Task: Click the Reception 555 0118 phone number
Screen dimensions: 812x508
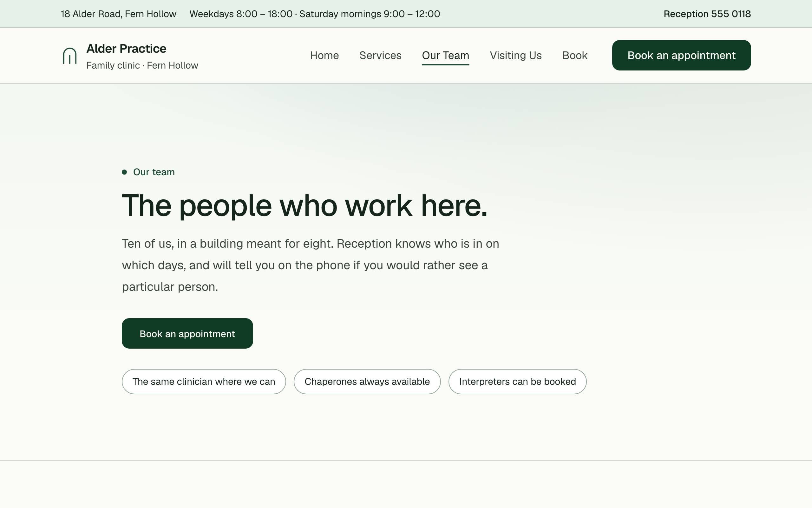Action: (707, 14)
